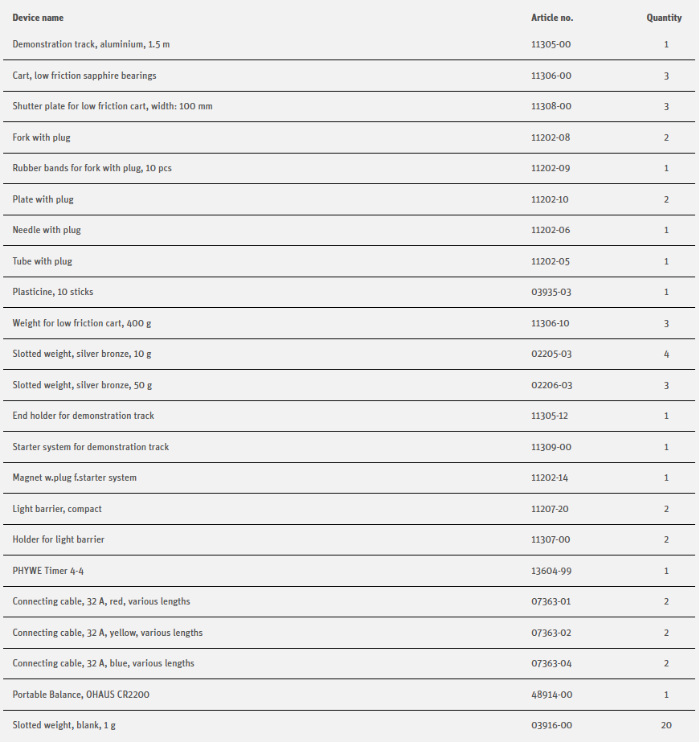
Task: Click the Article no. column header
Action: pos(552,18)
